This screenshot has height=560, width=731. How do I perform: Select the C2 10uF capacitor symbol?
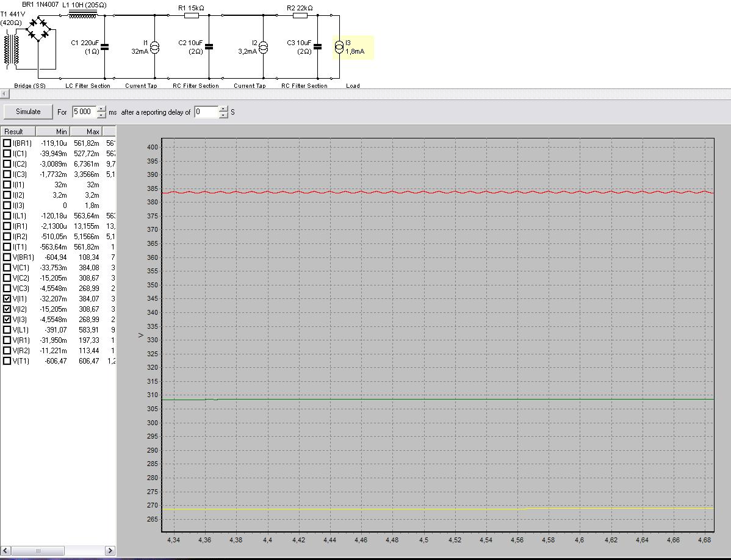point(209,47)
